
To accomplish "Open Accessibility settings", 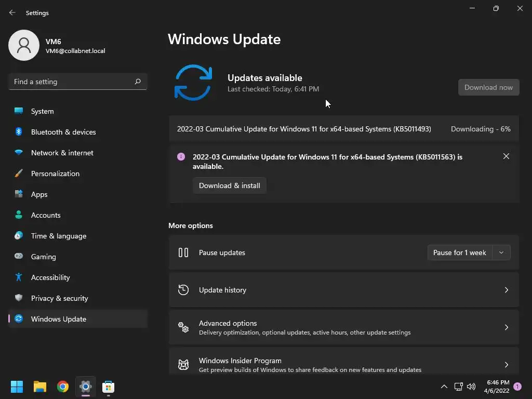I will tap(78, 277).
